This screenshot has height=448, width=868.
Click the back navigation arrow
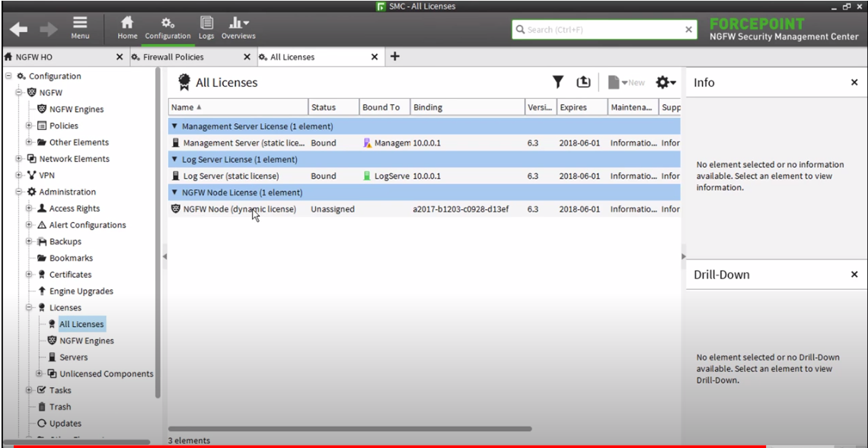point(18,30)
